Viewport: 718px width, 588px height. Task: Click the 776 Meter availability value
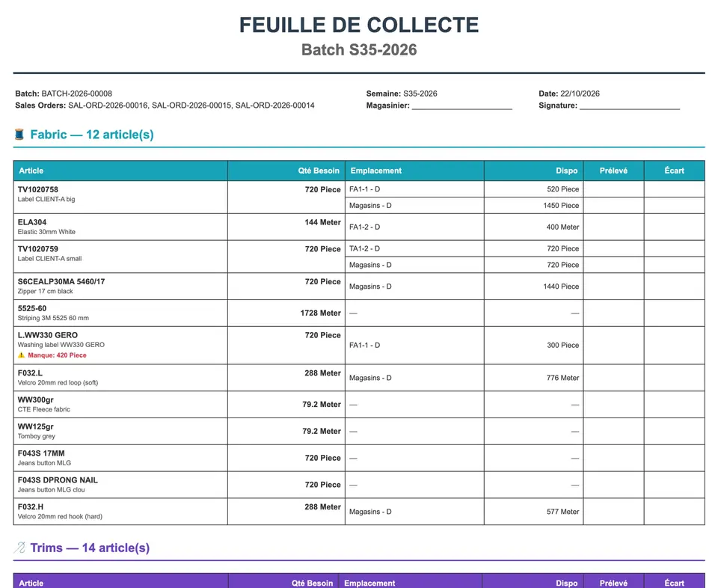point(562,378)
